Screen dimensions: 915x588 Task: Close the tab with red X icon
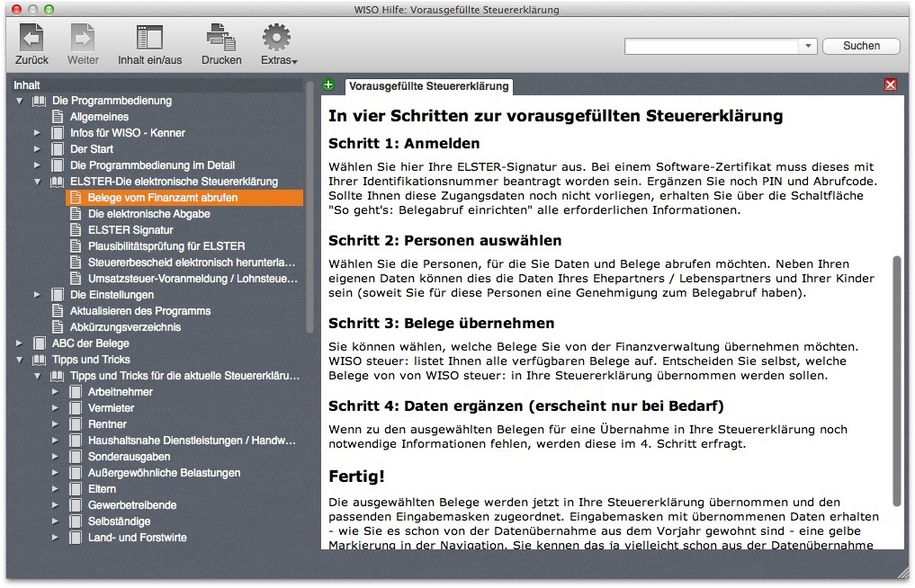tap(891, 85)
